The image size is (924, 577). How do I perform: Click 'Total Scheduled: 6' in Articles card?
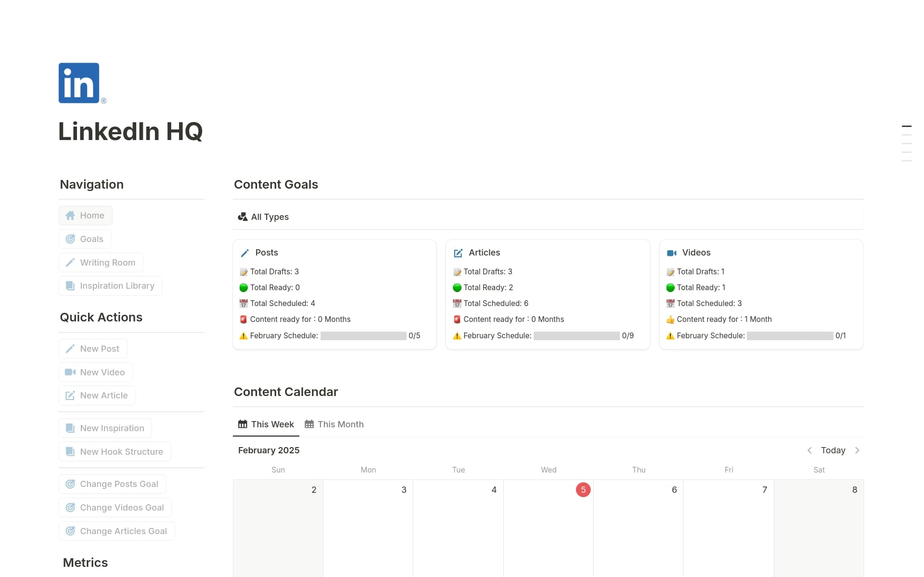496,304
